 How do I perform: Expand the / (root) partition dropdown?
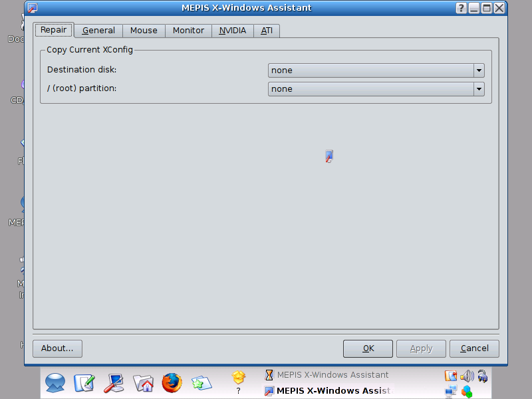pyautogui.click(x=376, y=89)
